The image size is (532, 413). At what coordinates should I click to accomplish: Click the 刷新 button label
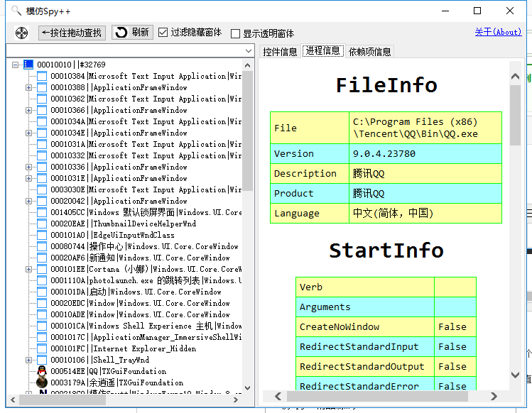click(140, 32)
